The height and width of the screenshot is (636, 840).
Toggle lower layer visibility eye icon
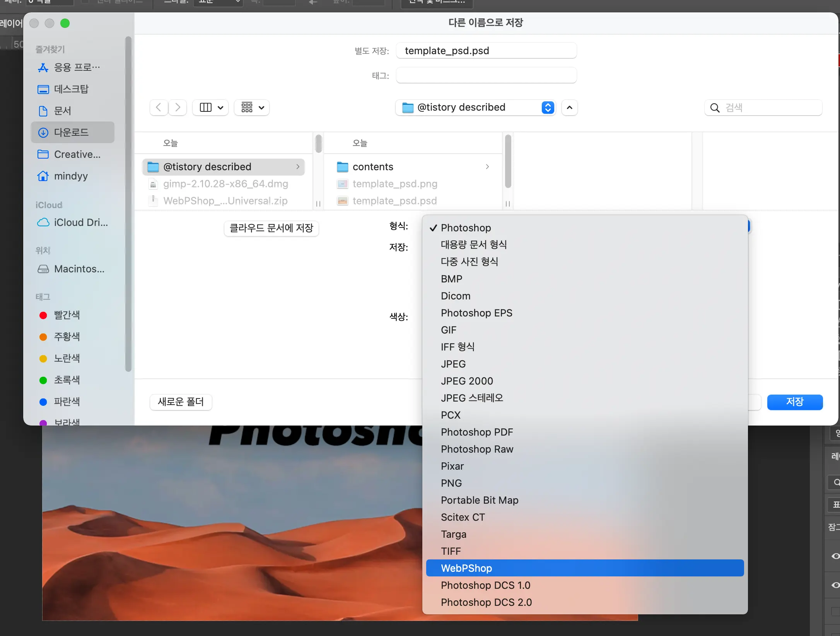(835, 585)
